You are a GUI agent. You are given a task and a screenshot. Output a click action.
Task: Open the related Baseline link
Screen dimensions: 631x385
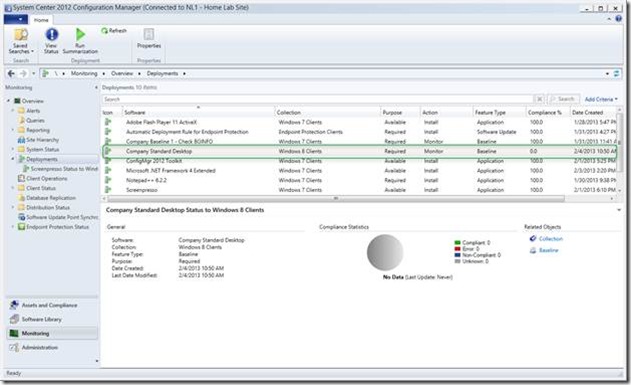[x=549, y=250]
